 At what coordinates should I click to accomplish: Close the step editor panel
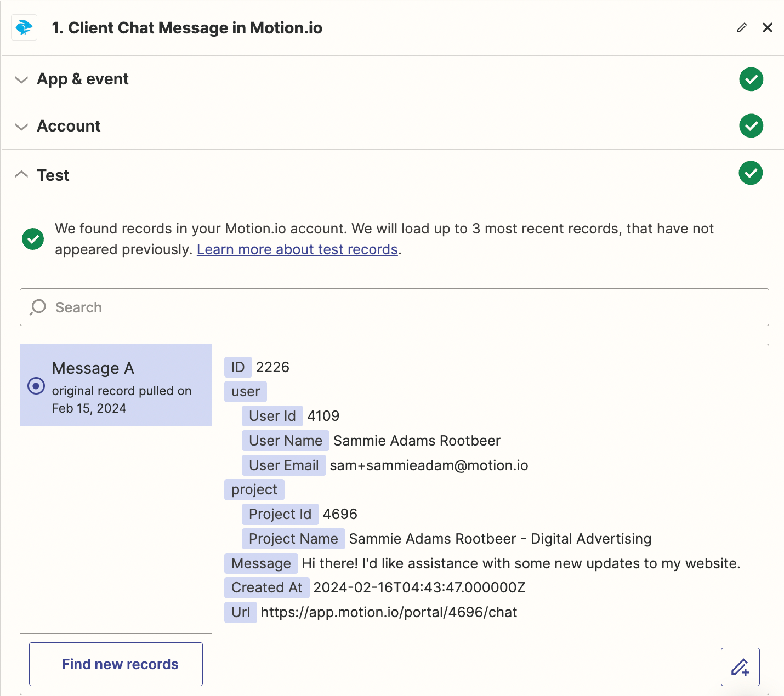[x=768, y=27]
